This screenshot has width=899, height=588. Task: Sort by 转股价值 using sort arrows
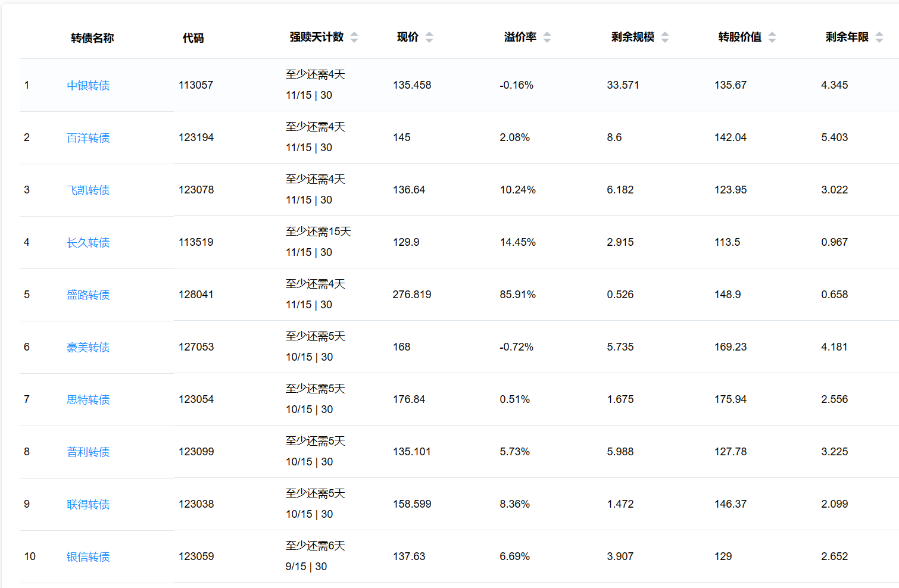pyautogui.click(x=772, y=37)
